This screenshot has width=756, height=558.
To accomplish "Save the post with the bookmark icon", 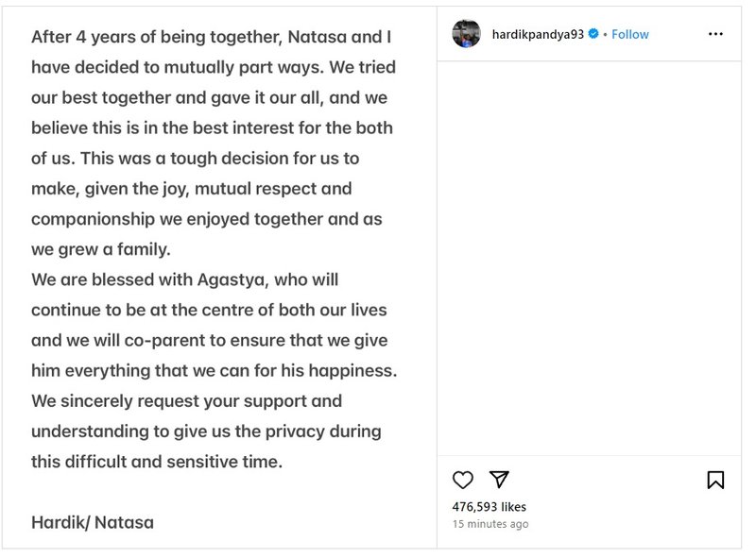I will click(715, 480).
